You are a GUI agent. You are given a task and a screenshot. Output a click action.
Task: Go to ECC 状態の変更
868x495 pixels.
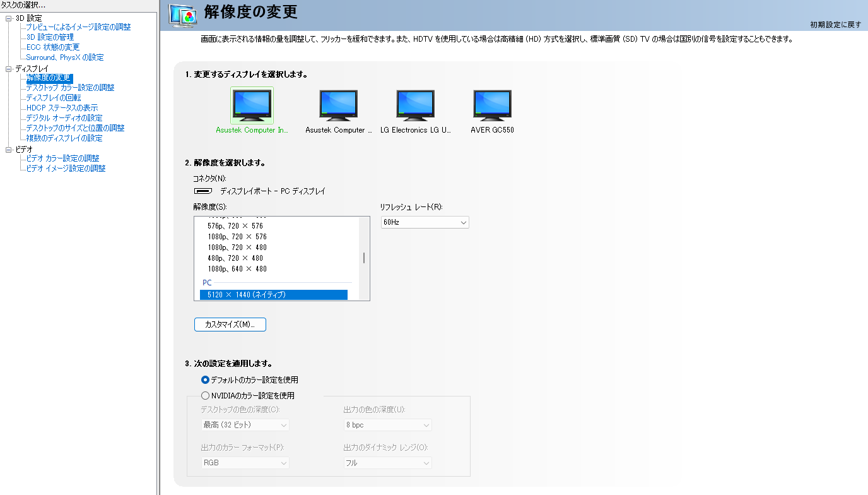[53, 47]
